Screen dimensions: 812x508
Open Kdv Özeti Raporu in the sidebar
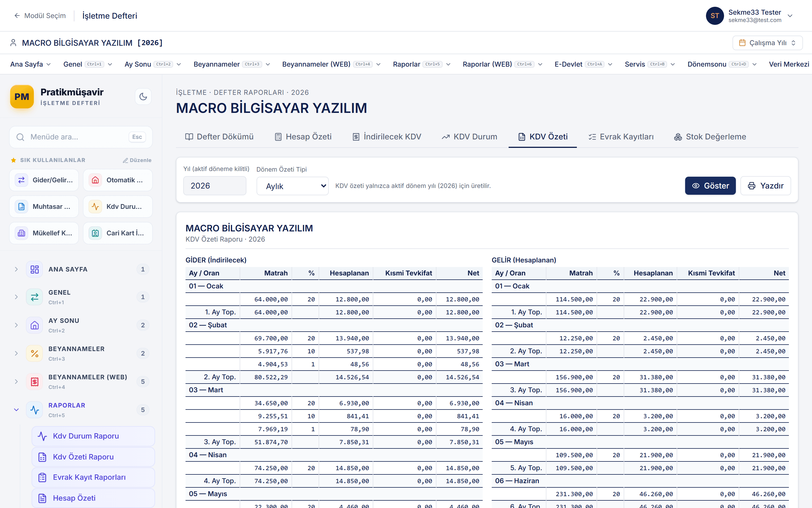93,457
